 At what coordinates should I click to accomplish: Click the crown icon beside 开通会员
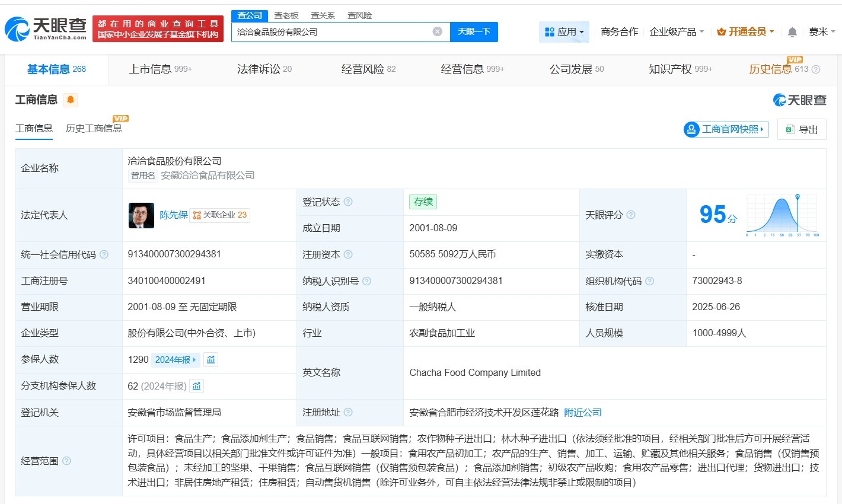(x=721, y=31)
